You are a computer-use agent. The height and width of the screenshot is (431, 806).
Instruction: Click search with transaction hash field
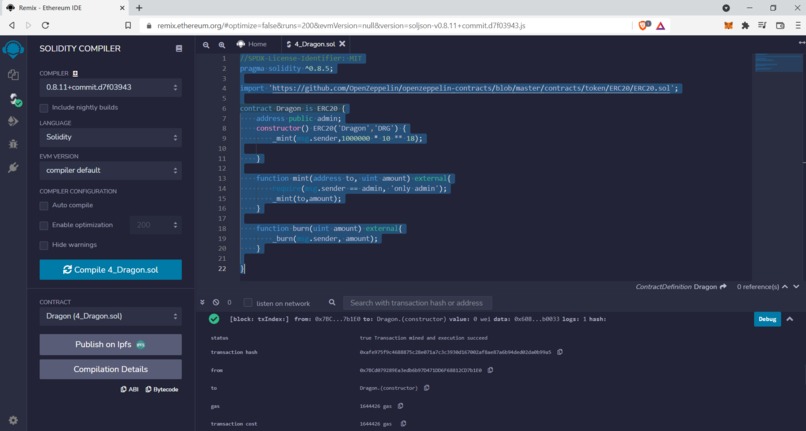pos(417,303)
